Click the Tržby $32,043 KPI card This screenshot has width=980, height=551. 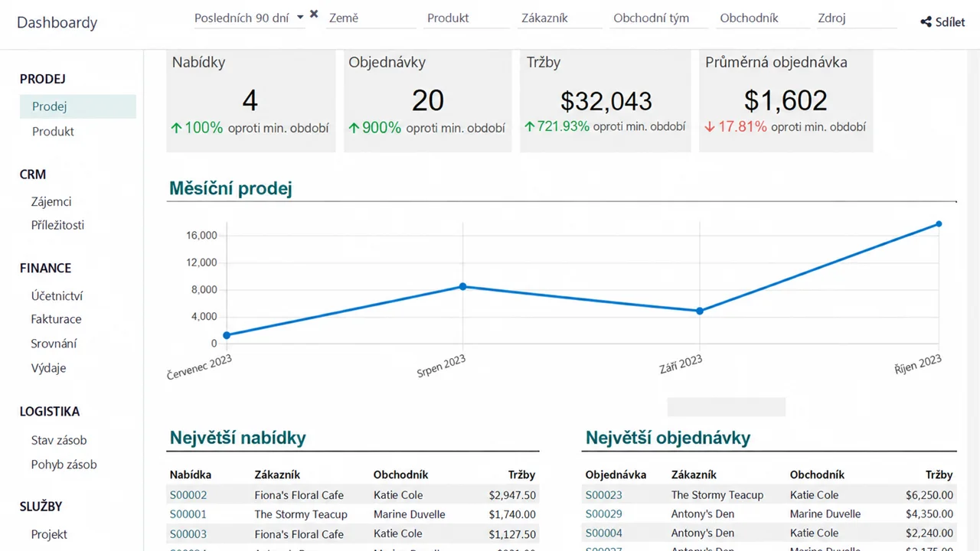606,101
